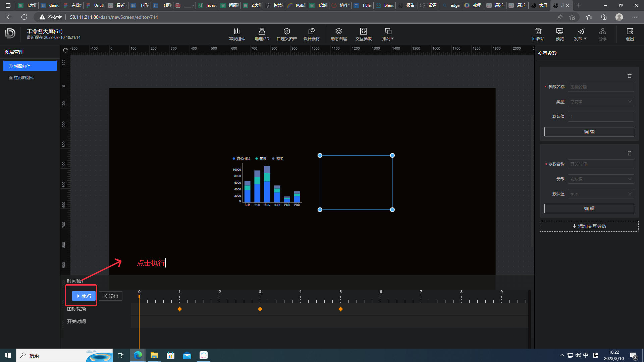
Task: Open the 自定义资产 assets menu
Action: point(286,34)
